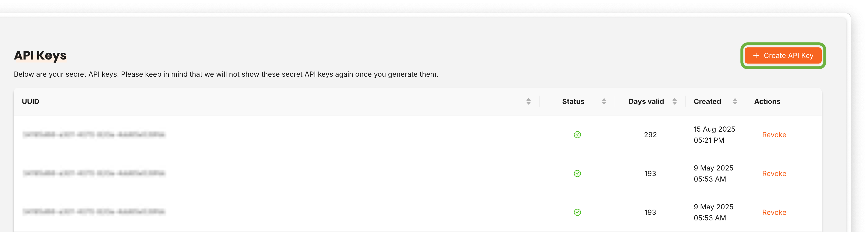Viewport: 868px width, 232px height.
Task: Revoke the key created 15 Aug 2025
Action: pos(774,135)
